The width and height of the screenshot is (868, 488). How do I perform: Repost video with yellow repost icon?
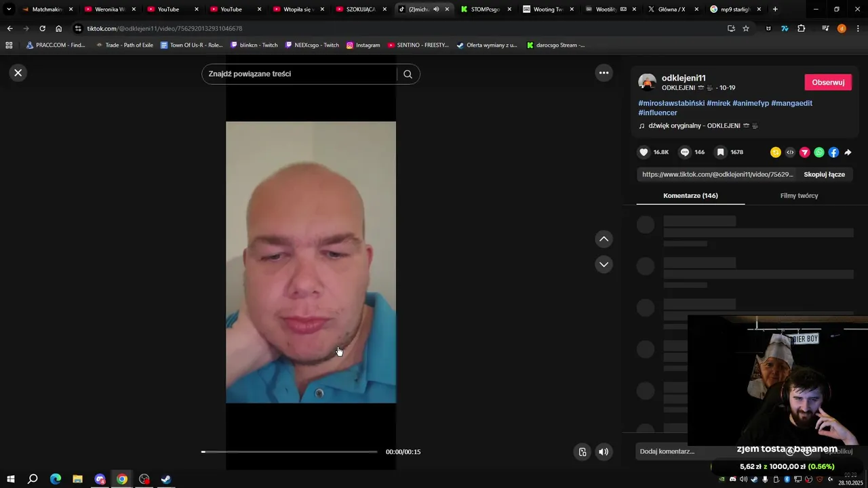(x=776, y=152)
